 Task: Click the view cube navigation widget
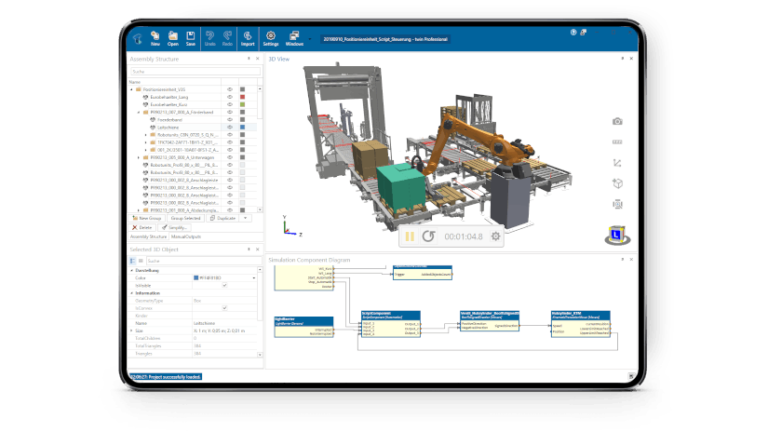click(617, 235)
